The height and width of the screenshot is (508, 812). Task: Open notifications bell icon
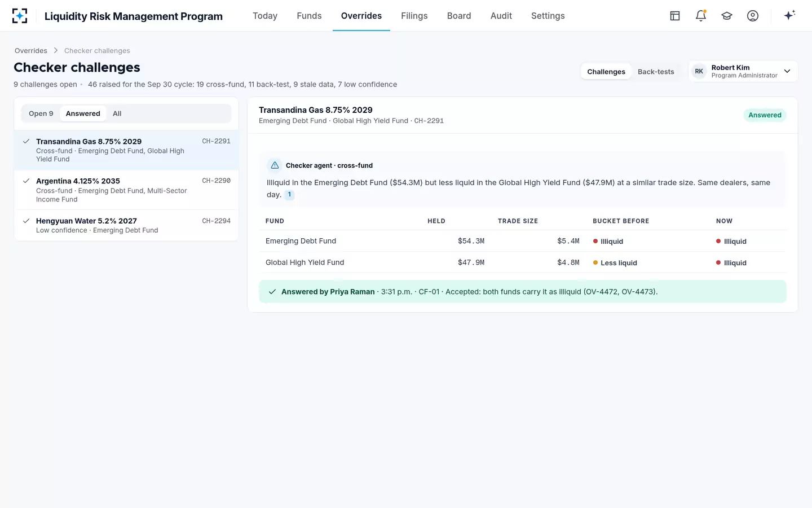[701, 16]
